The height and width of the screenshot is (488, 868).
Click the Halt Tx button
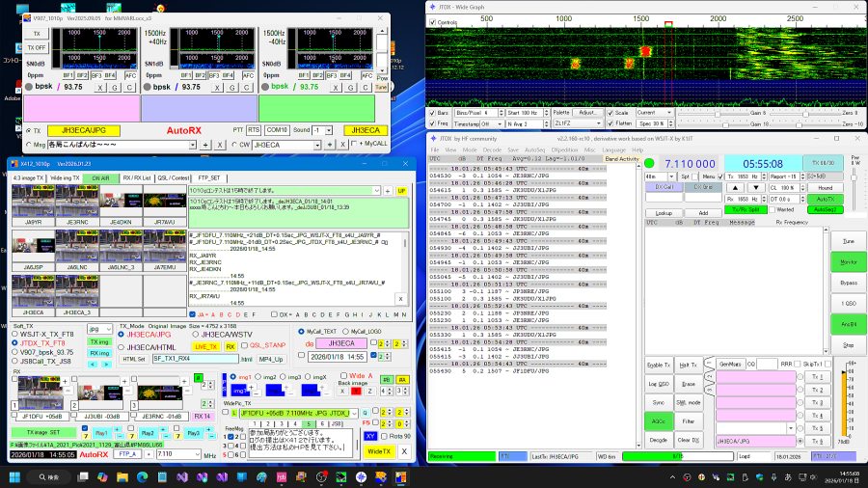pyautogui.click(x=688, y=364)
